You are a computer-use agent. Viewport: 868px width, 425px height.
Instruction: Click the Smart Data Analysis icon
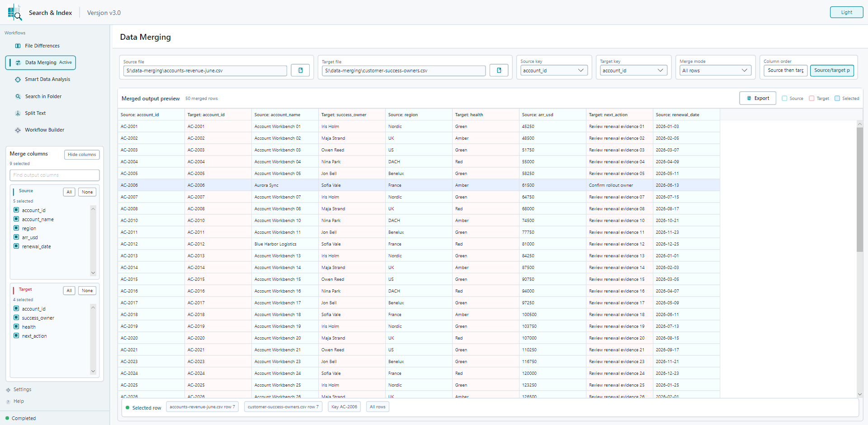[18, 80]
